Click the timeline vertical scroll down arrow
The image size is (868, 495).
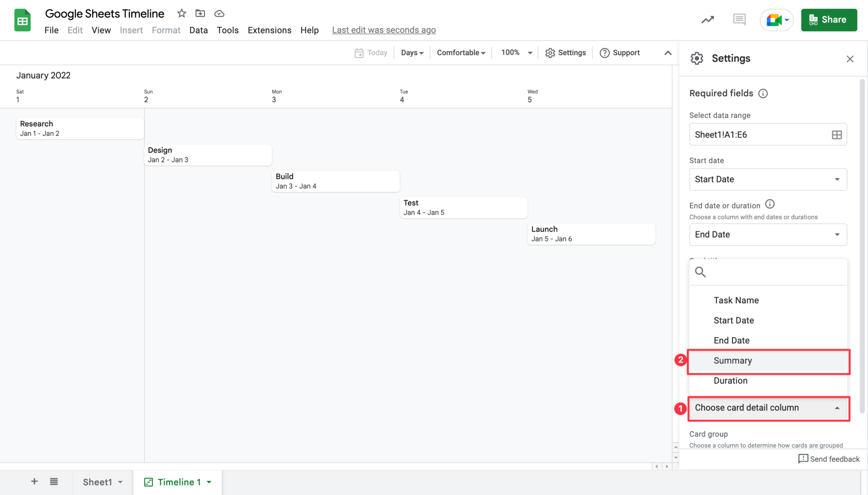(676, 458)
